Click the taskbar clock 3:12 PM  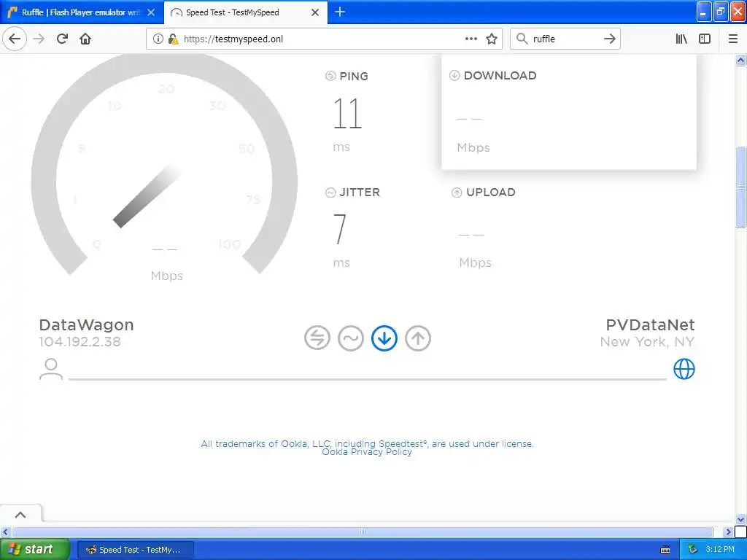click(720, 549)
